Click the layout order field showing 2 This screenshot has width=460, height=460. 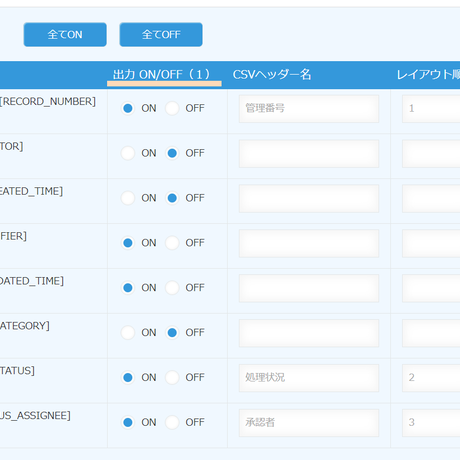click(x=431, y=378)
